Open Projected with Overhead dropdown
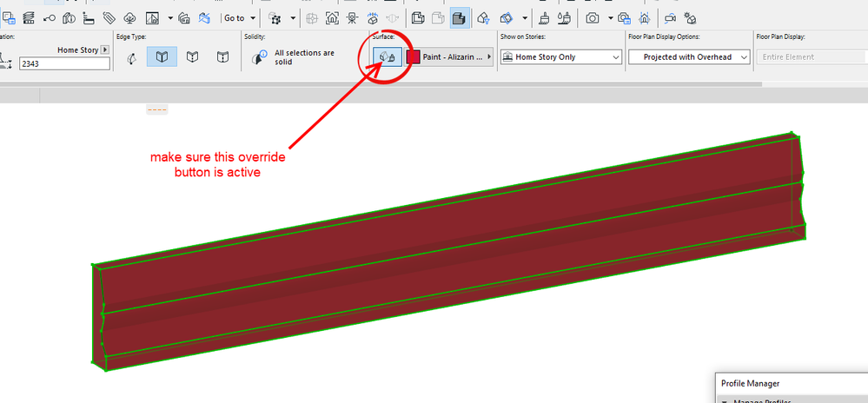This screenshot has height=403, width=868. 689,57
